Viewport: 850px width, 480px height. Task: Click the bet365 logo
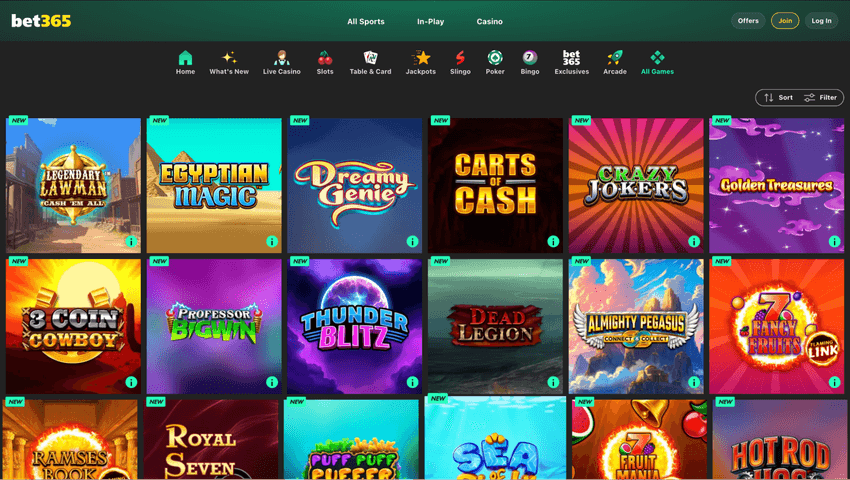click(41, 21)
